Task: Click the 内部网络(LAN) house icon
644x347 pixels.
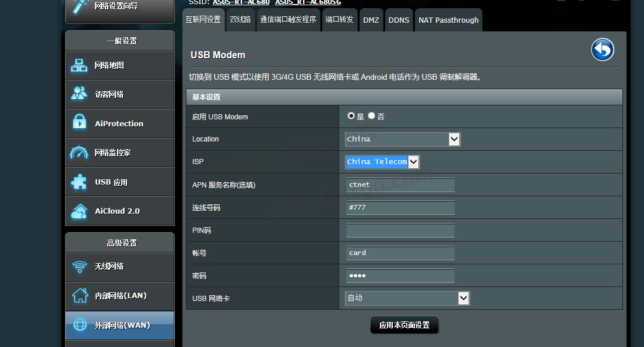Action: click(x=80, y=295)
